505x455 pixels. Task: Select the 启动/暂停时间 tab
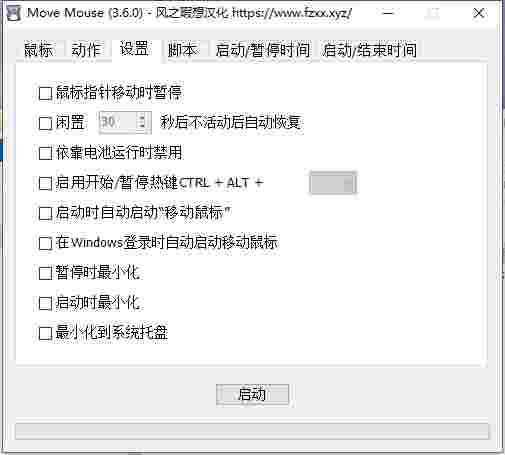click(x=263, y=50)
